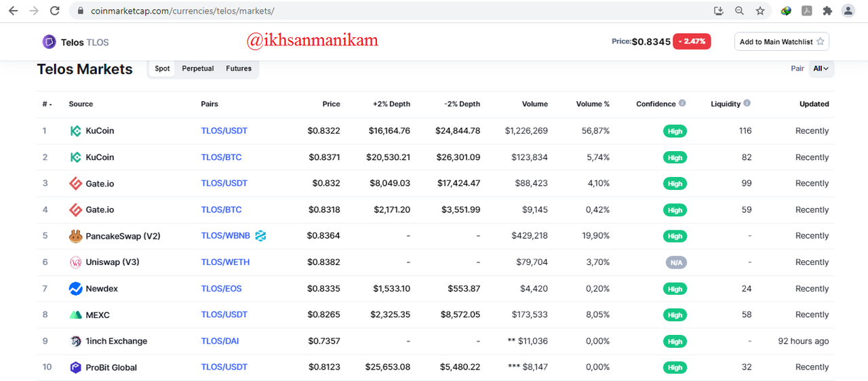The image size is (868, 381).
Task: Sort by the +2% Depth header
Action: [x=391, y=104]
